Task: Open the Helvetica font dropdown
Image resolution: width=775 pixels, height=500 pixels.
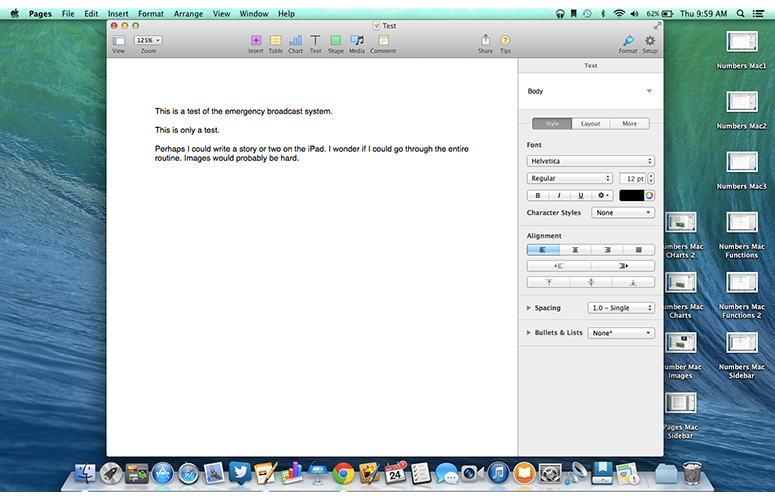Action: click(x=591, y=161)
